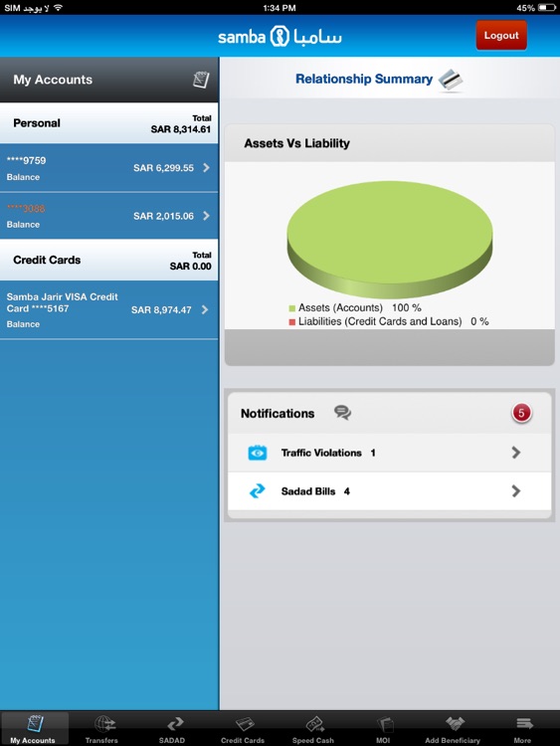Screen dimensions: 560x746
Task: Tap the 1:34 PM clock in status bar
Action: pyautogui.click(x=280, y=8)
